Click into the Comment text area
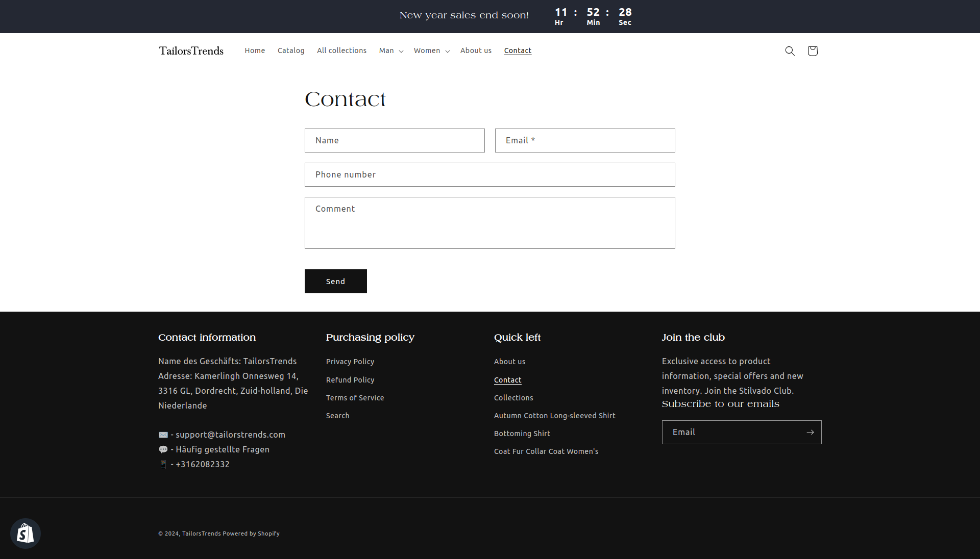 pos(489,223)
